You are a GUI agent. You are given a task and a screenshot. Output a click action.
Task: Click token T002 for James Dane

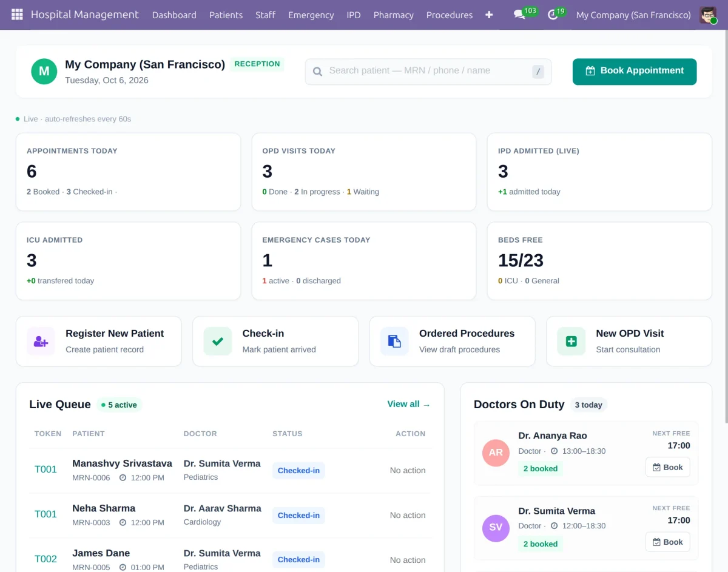pos(45,559)
